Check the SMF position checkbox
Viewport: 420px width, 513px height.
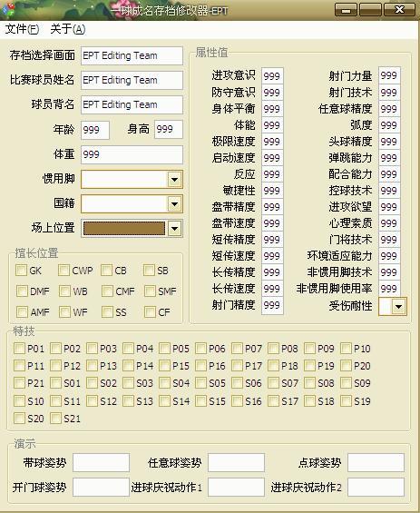[x=150, y=291]
